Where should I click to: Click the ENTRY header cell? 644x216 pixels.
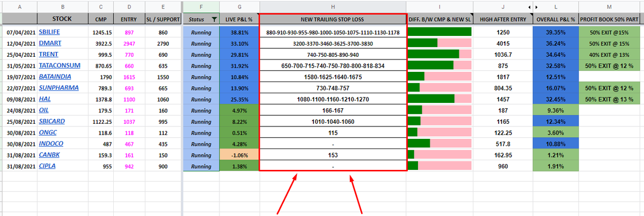(128, 19)
